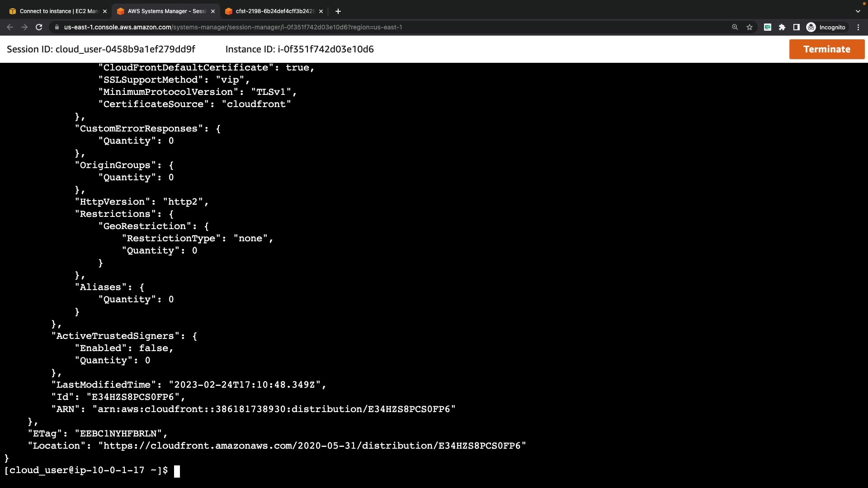The image size is (868, 488).
Task: Click the terminal prompt cursor line
Action: 177,471
